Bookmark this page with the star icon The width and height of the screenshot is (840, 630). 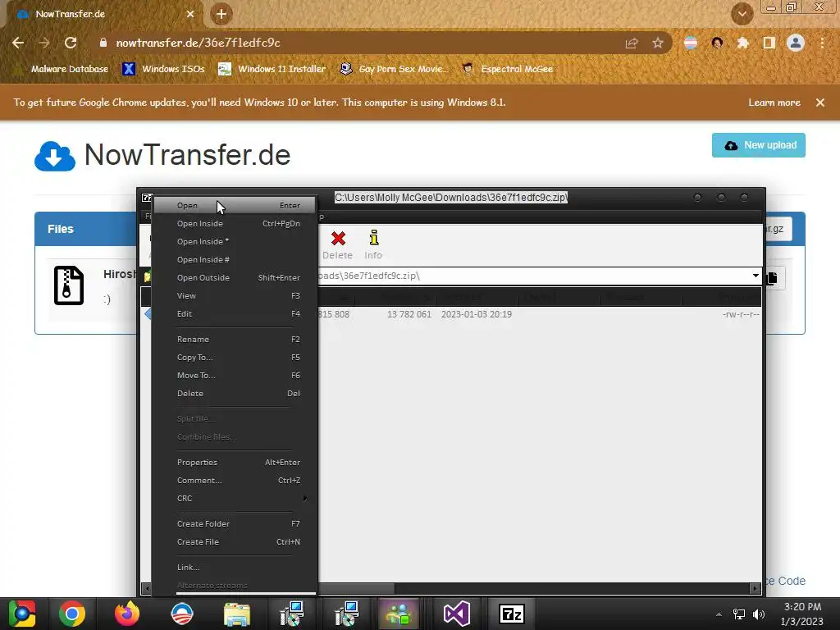pos(658,43)
